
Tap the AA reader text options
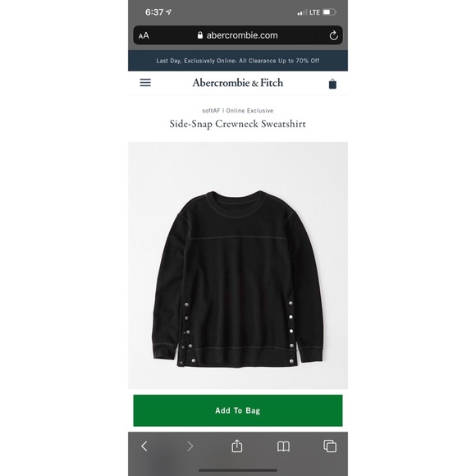tap(144, 36)
